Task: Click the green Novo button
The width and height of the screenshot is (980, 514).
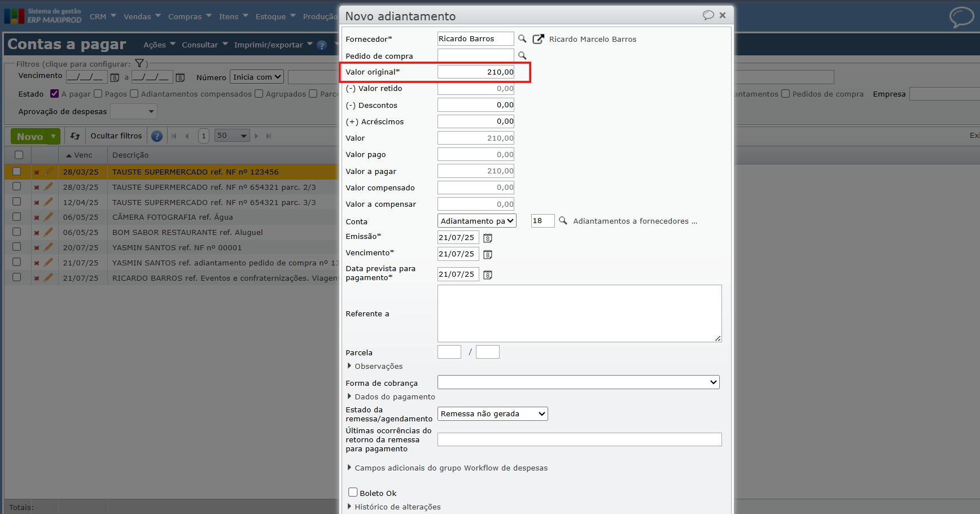Action: pos(30,136)
